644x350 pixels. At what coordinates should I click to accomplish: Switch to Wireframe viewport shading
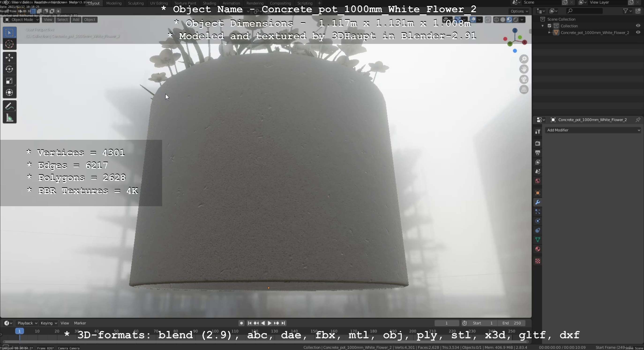pos(497,19)
